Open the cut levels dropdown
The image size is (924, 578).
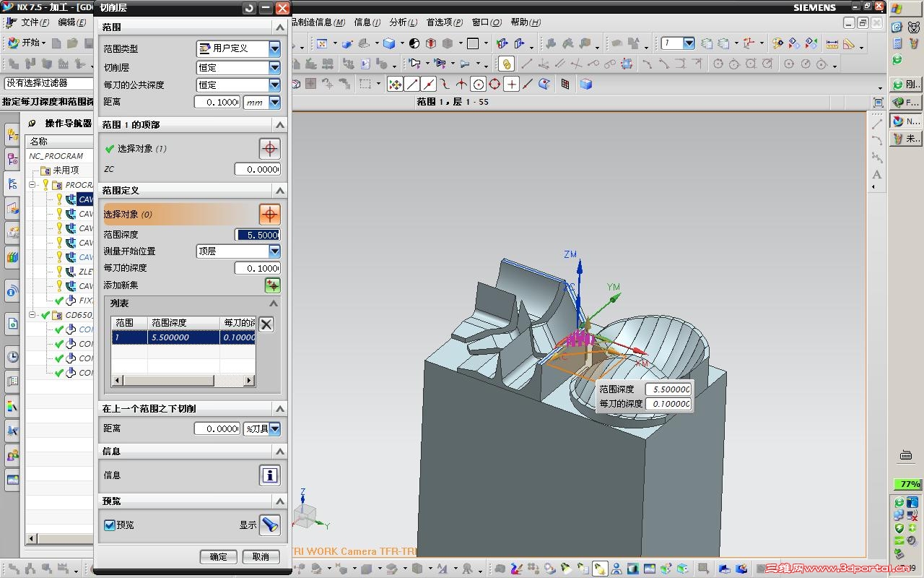(274, 67)
